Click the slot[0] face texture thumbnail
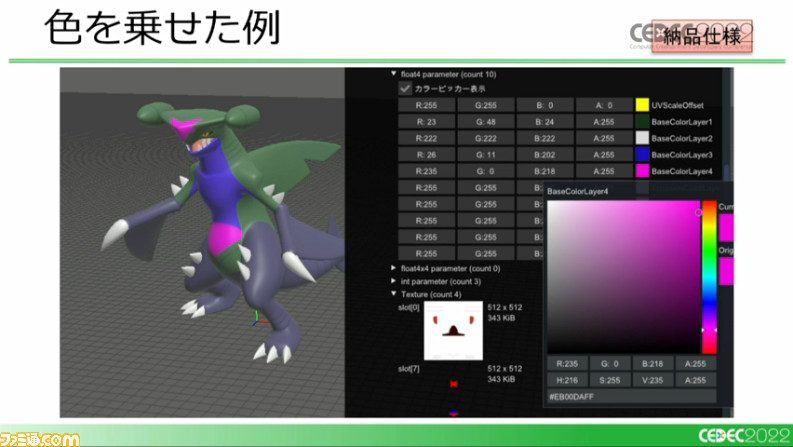 pyautogui.click(x=453, y=331)
